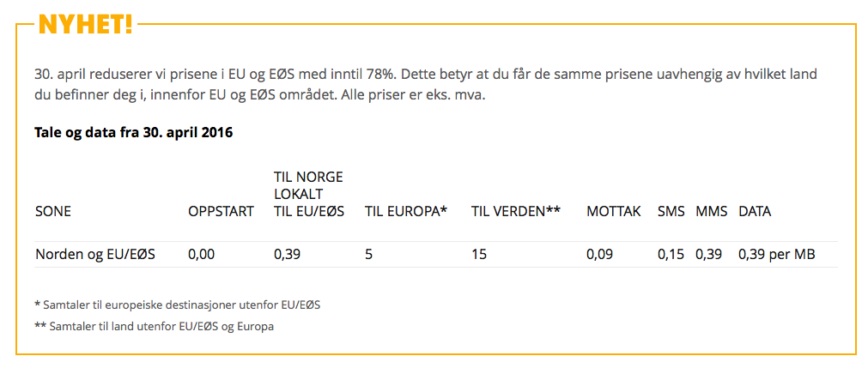
Task: Click the TIL NORGE LOKALT TIL EU/EØS header
Action: (x=309, y=194)
